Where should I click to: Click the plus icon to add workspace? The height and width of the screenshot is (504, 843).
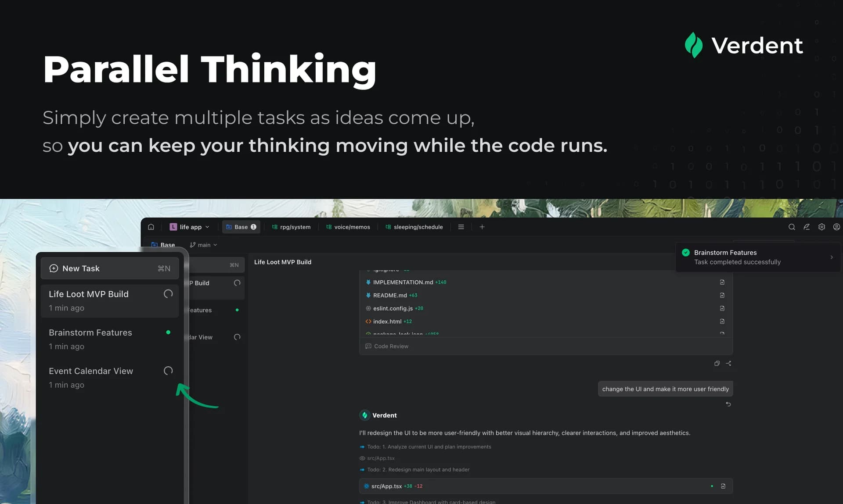pos(482,227)
